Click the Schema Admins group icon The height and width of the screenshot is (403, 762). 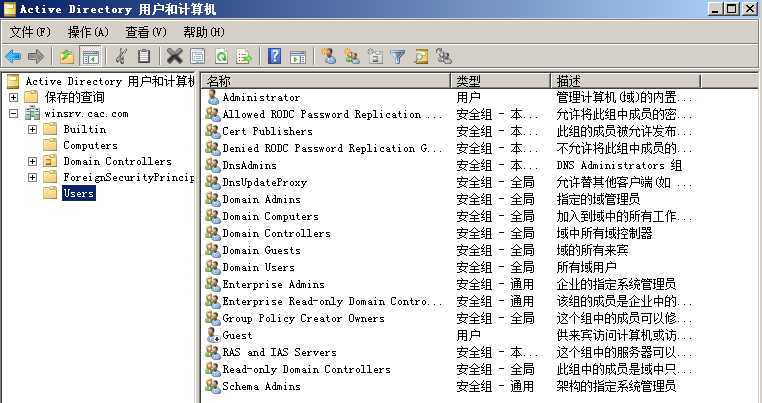(x=213, y=386)
